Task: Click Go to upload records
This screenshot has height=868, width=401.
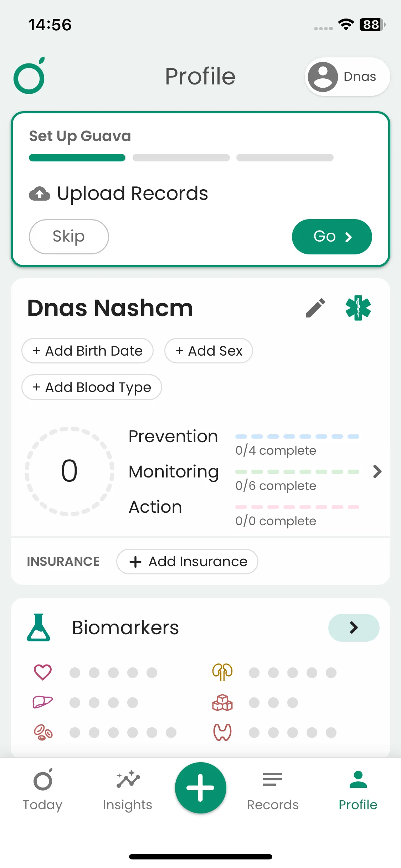Action: click(x=331, y=237)
